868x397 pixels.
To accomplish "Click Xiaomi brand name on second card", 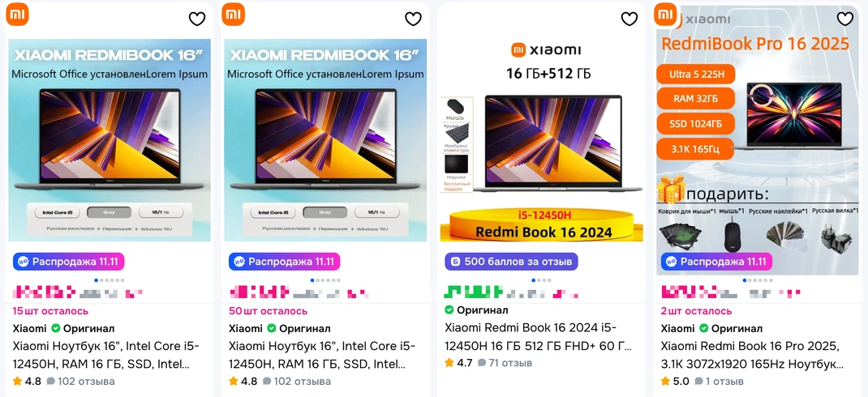I will pos(245,328).
